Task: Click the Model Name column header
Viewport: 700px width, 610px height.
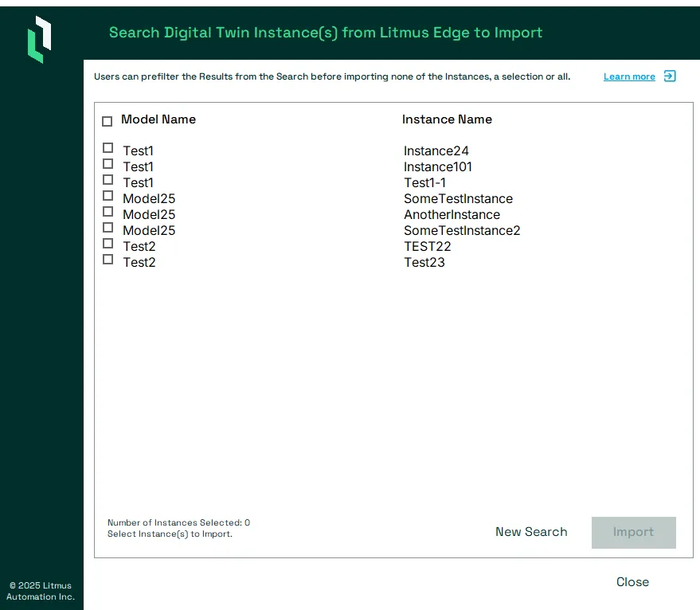Action: [158, 119]
